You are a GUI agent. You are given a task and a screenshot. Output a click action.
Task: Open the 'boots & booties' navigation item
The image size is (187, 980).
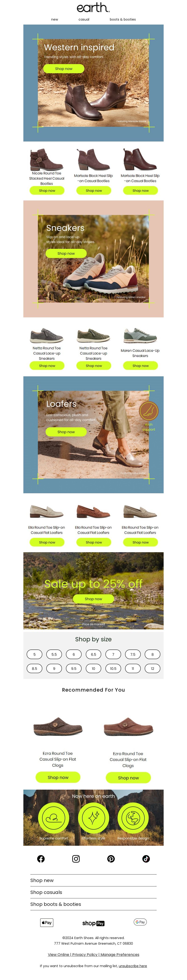click(x=123, y=19)
